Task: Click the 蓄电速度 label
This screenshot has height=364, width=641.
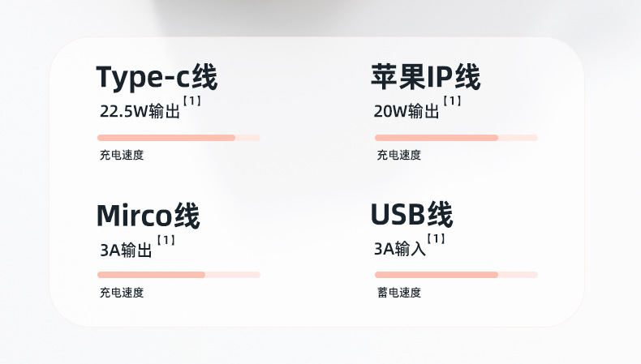Action: click(398, 293)
